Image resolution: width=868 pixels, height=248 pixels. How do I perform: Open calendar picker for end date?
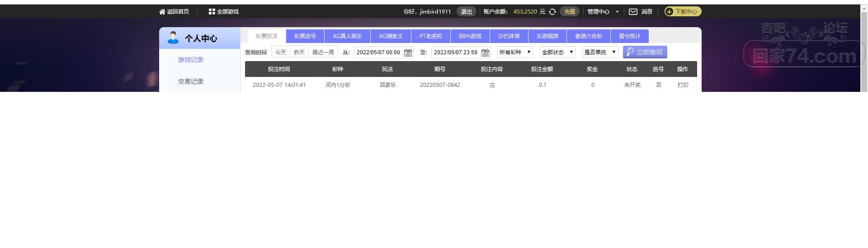click(485, 52)
